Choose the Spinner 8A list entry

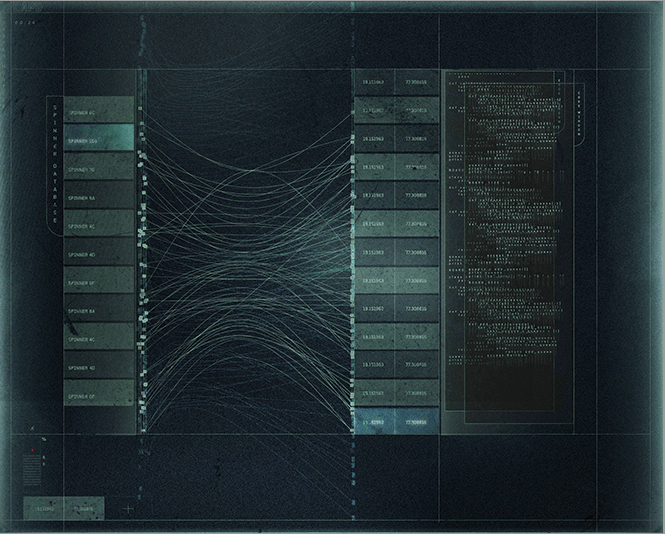(x=98, y=312)
